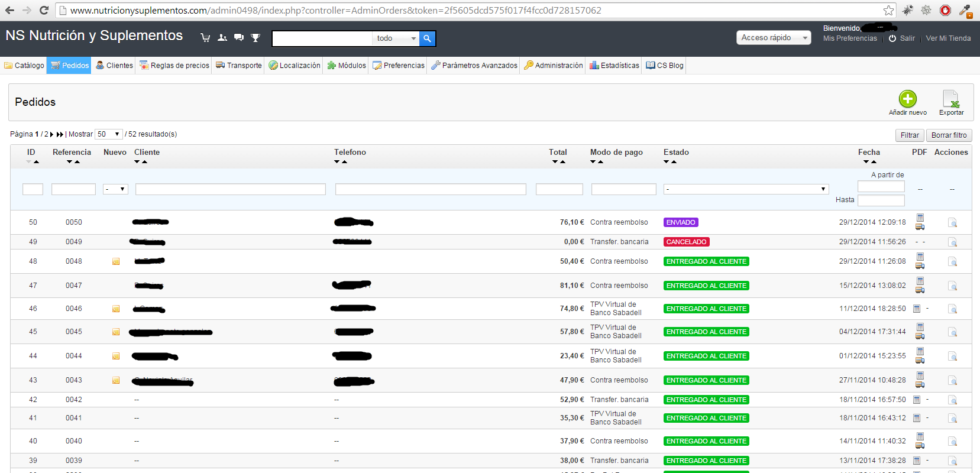Viewport: 980px width, 473px height.
Task: Sort the Total column using down arrow
Action: pos(555,161)
